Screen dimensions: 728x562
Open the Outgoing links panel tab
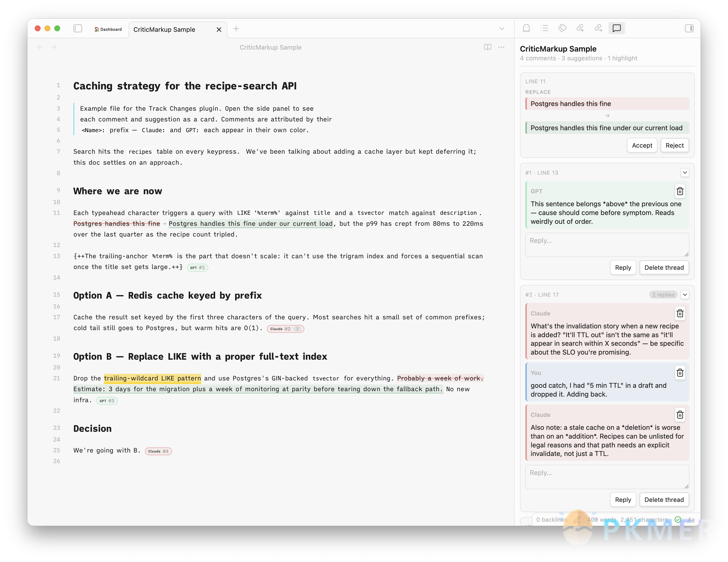(x=598, y=28)
